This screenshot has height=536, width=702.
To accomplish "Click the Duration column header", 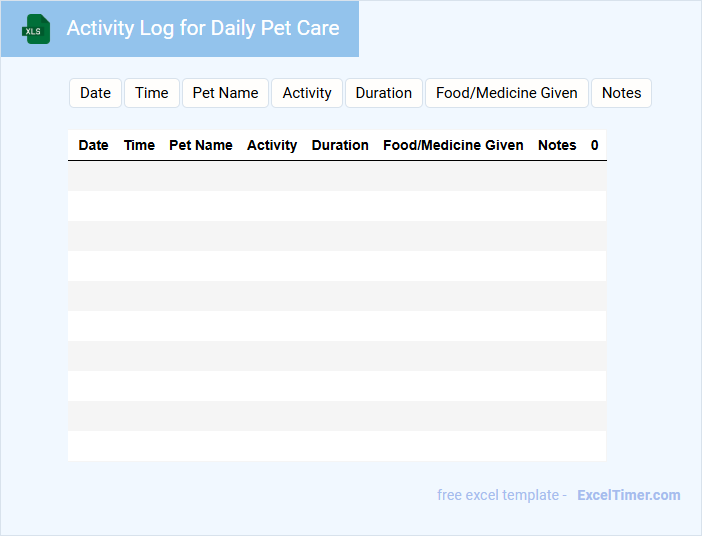I will tap(340, 145).
